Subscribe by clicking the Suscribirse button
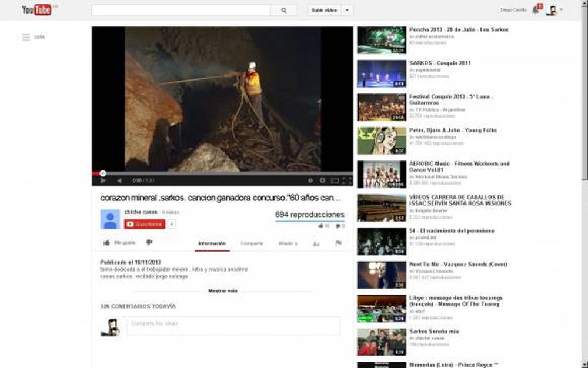Viewport: 588px width, 368px height. click(x=145, y=224)
